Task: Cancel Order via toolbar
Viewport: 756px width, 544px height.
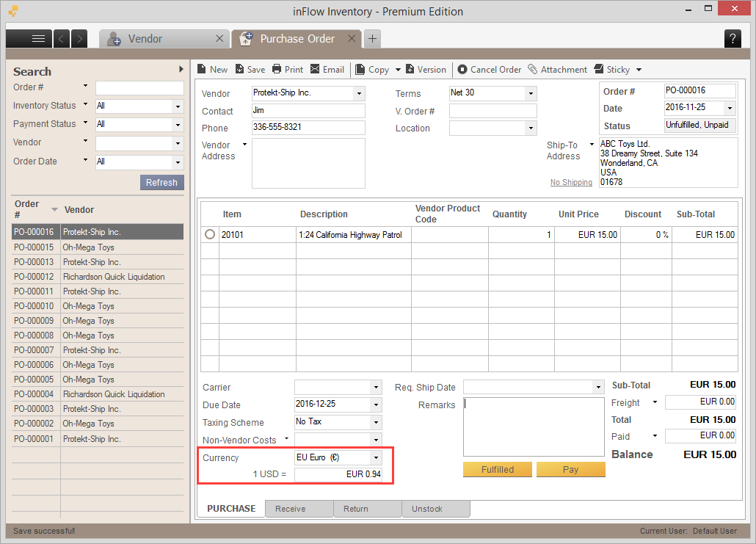Action: (489, 70)
